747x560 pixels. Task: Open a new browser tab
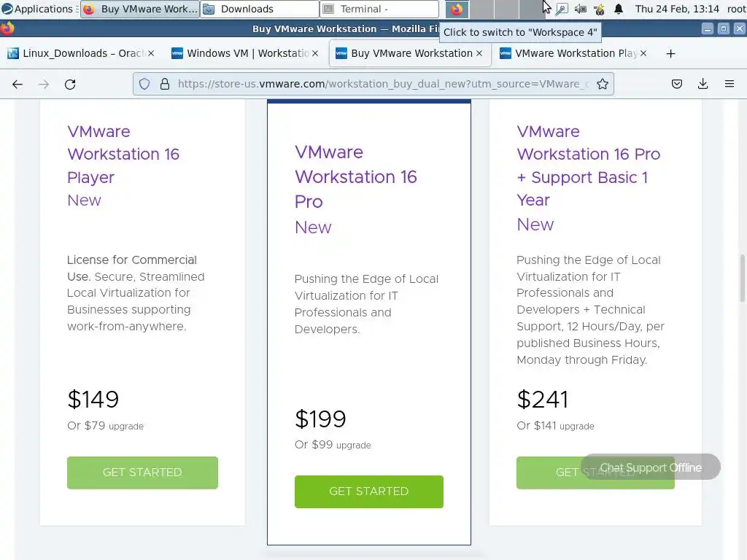(670, 53)
